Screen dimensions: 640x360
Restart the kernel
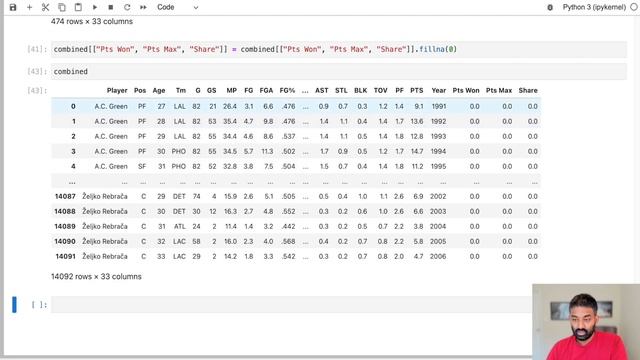point(127,7)
